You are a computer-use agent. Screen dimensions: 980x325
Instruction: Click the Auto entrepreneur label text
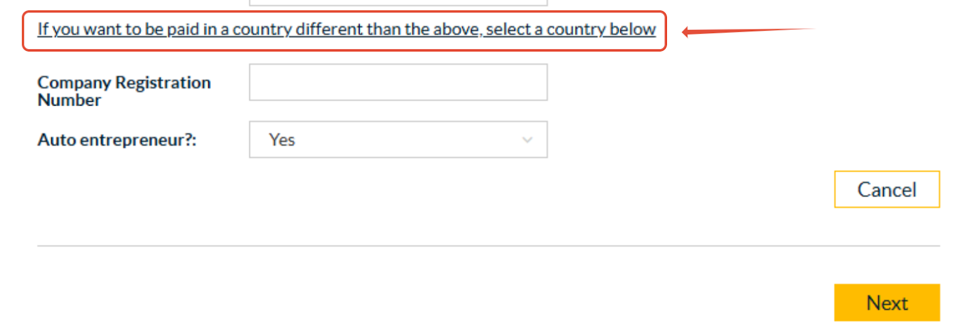(117, 140)
